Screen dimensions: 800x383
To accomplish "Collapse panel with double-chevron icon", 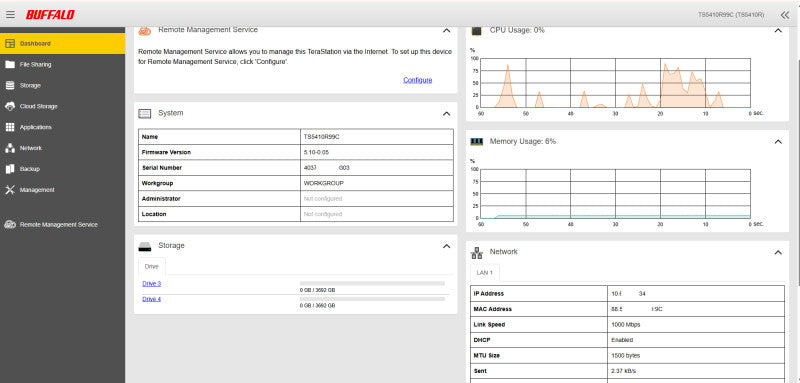I will [x=785, y=15].
